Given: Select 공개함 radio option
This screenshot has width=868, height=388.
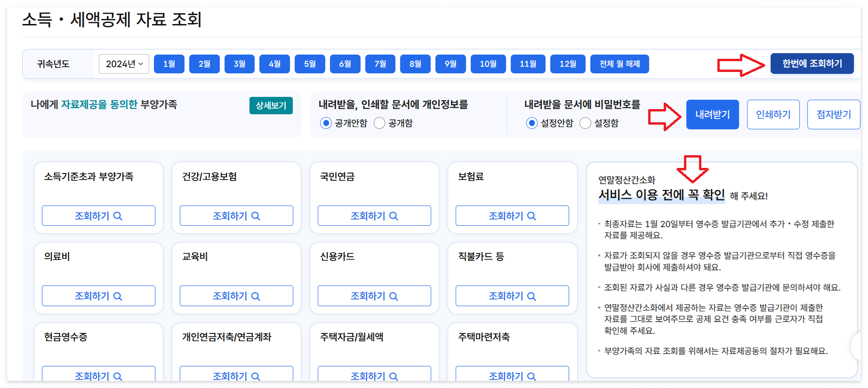Looking at the screenshot, I should (x=379, y=123).
